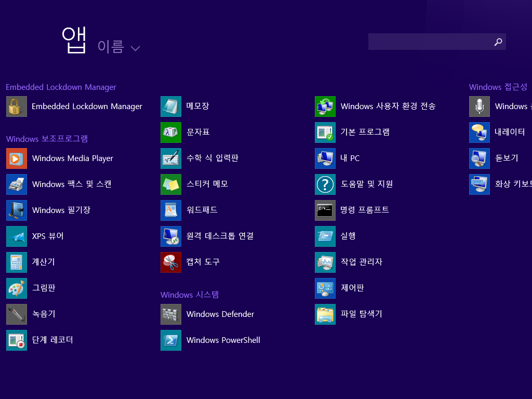Launch Windows PowerShell icon

[x=171, y=340]
